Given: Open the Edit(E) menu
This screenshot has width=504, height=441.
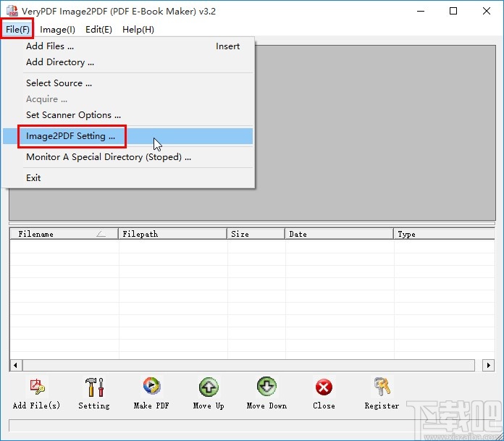Looking at the screenshot, I should (98, 30).
